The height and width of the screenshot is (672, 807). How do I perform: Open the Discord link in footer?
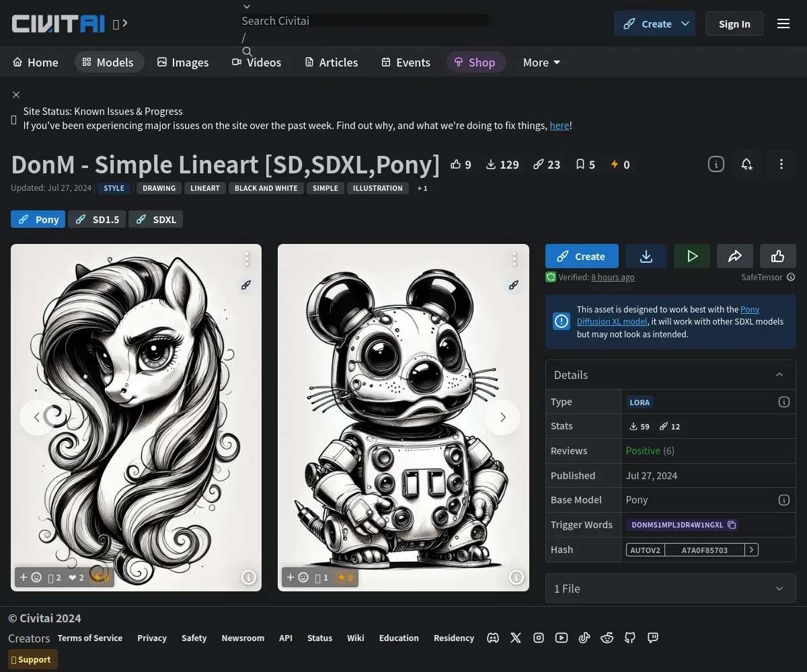point(493,638)
